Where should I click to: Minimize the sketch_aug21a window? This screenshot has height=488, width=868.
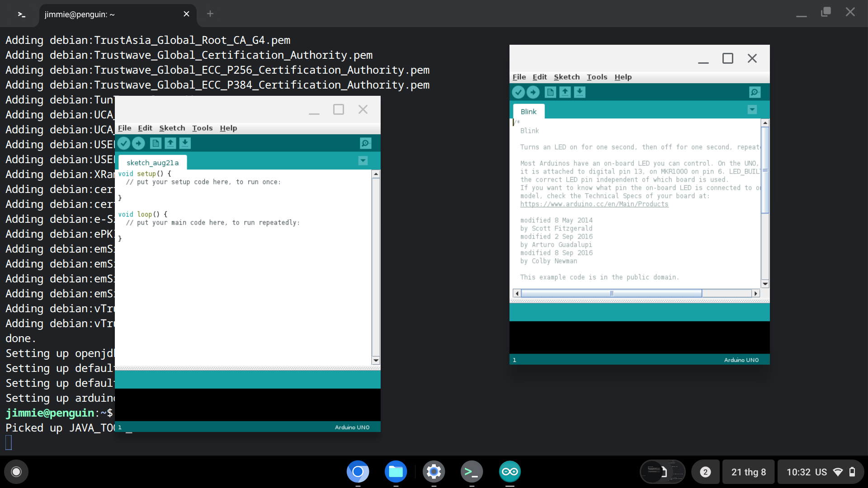point(314,111)
